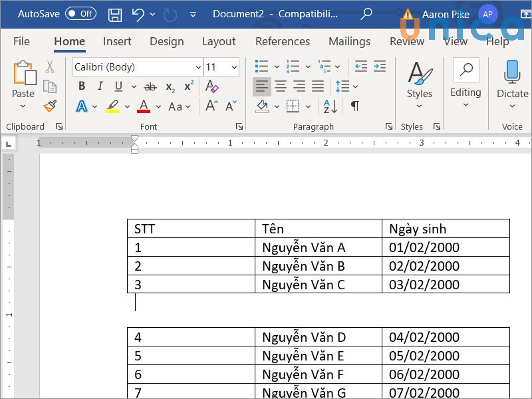Open the References ribbon tab
The width and height of the screenshot is (532, 399).
[x=283, y=41]
